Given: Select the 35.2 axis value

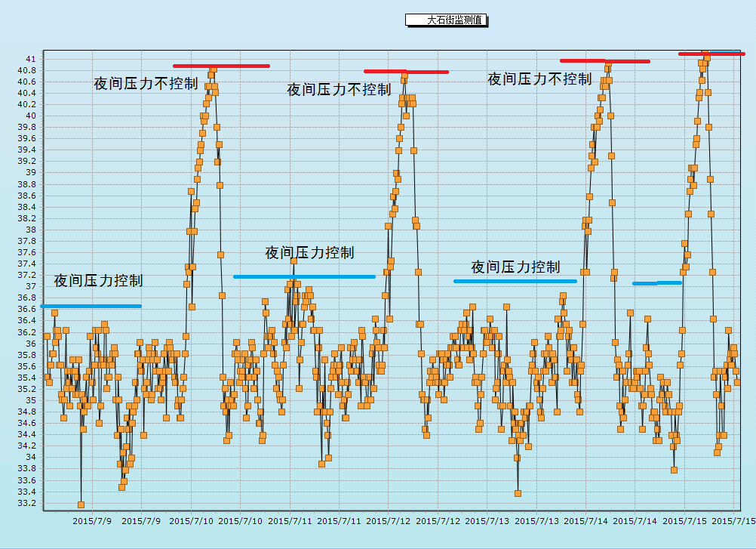Looking at the screenshot, I should click(27, 389).
